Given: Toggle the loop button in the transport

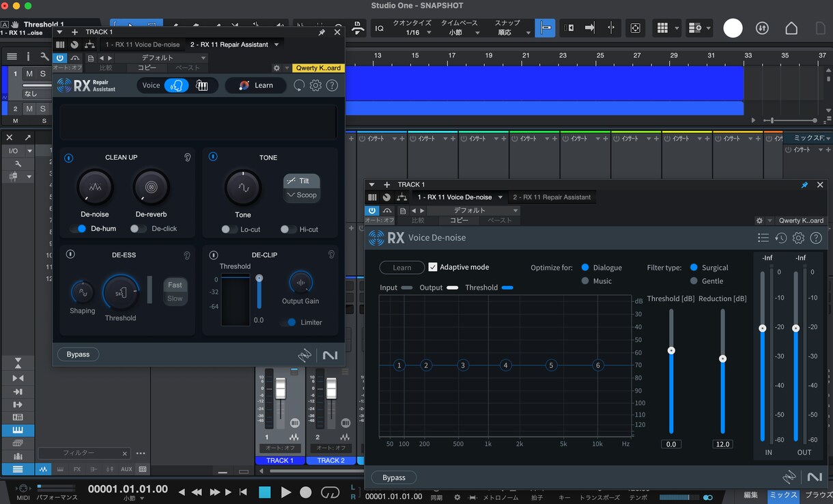Looking at the screenshot, I should click(x=330, y=492).
